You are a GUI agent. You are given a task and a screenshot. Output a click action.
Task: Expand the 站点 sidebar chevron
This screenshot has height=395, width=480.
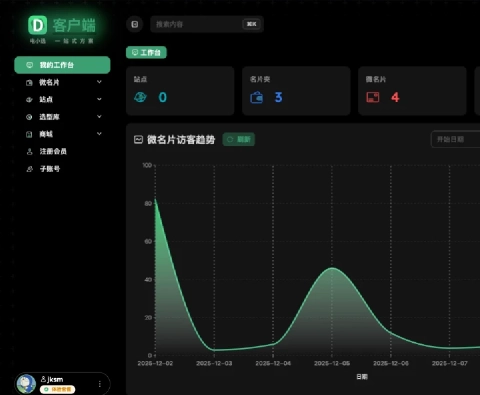(x=99, y=99)
